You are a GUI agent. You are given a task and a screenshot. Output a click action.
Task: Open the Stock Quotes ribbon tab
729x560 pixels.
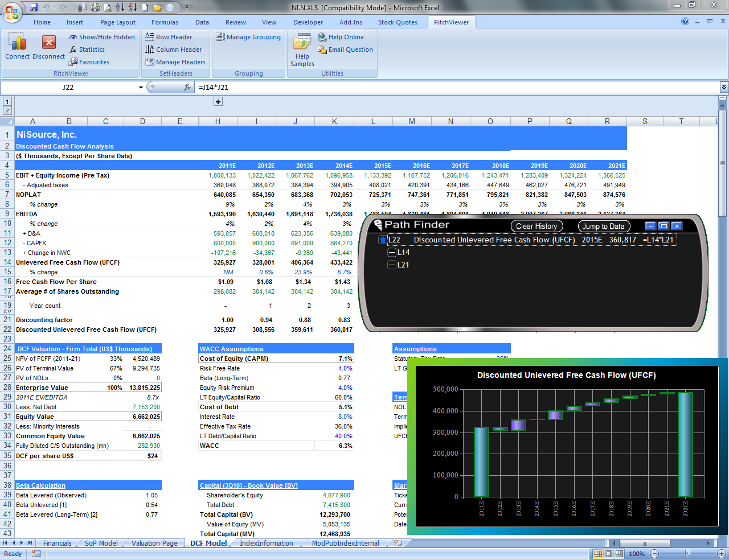tap(398, 22)
